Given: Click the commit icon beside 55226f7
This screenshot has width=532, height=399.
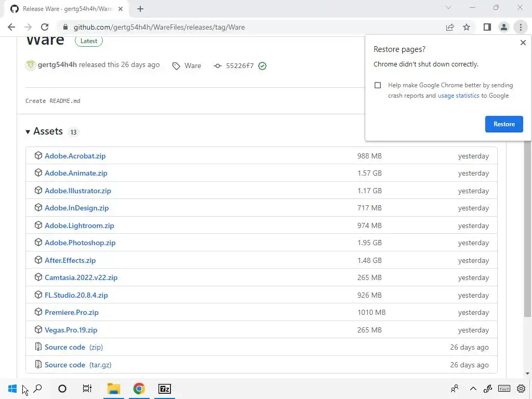Looking at the screenshot, I should [x=218, y=66].
